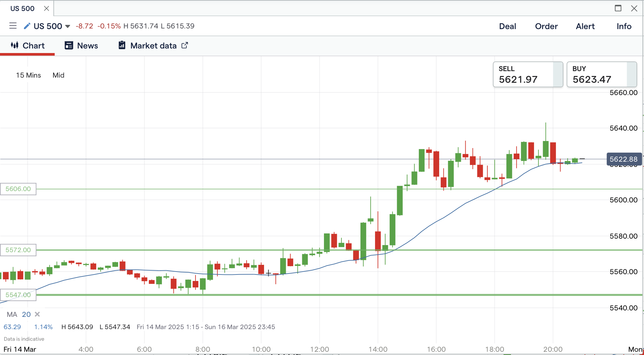Open Market data external link
Image resolution: width=644 pixels, height=355 pixels.
click(x=153, y=46)
